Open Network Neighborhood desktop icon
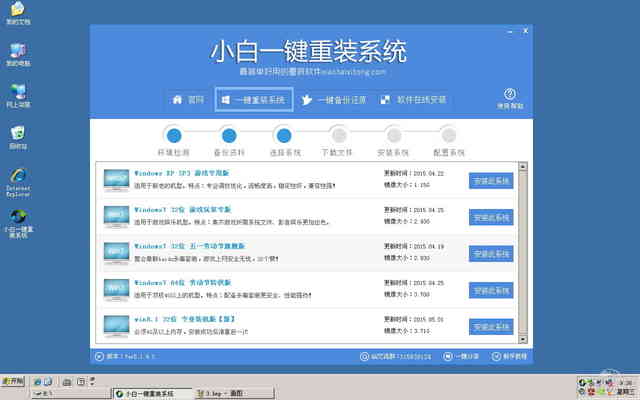The height and width of the screenshot is (400, 640). (x=18, y=96)
